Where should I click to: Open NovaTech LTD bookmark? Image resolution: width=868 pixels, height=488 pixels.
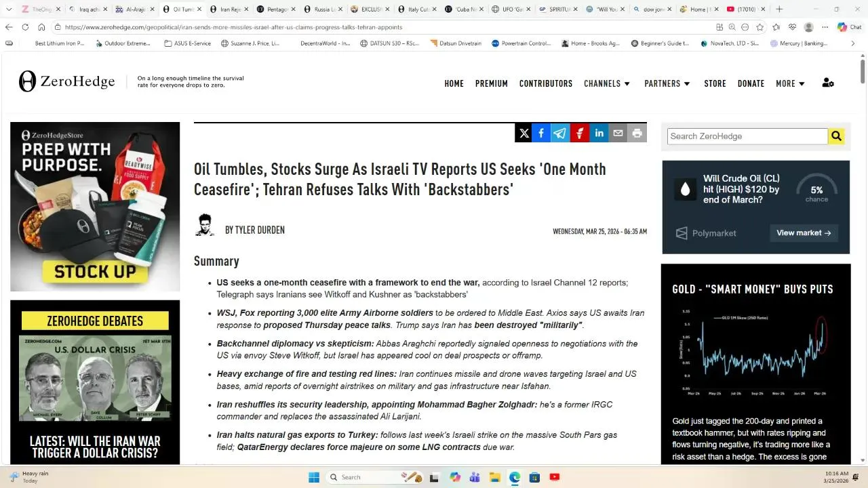[x=728, y=43]
